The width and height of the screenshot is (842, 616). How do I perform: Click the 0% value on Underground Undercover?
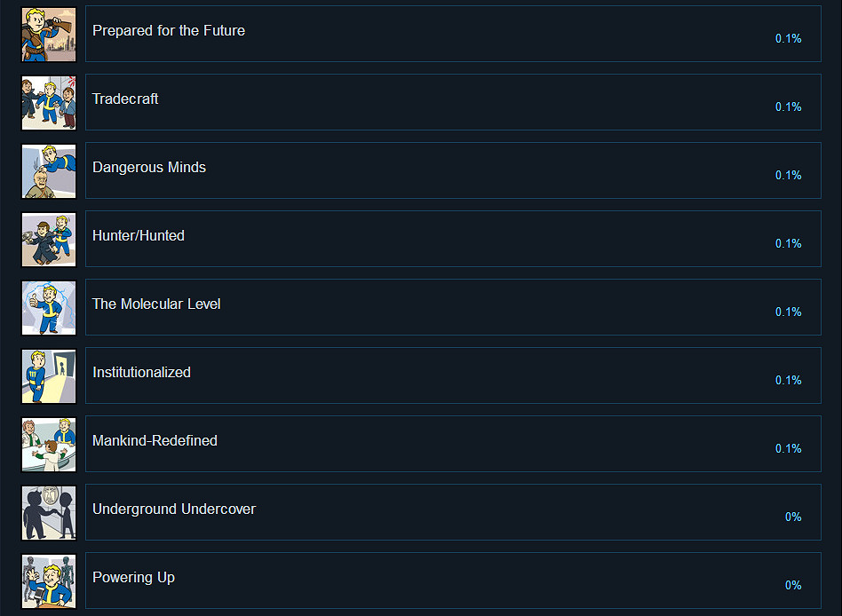[793, 517]
